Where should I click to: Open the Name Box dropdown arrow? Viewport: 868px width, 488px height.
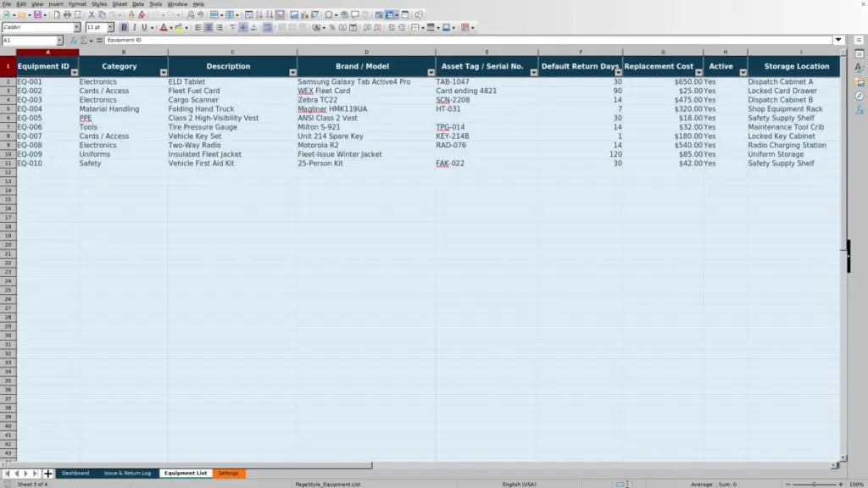point(60,41)
